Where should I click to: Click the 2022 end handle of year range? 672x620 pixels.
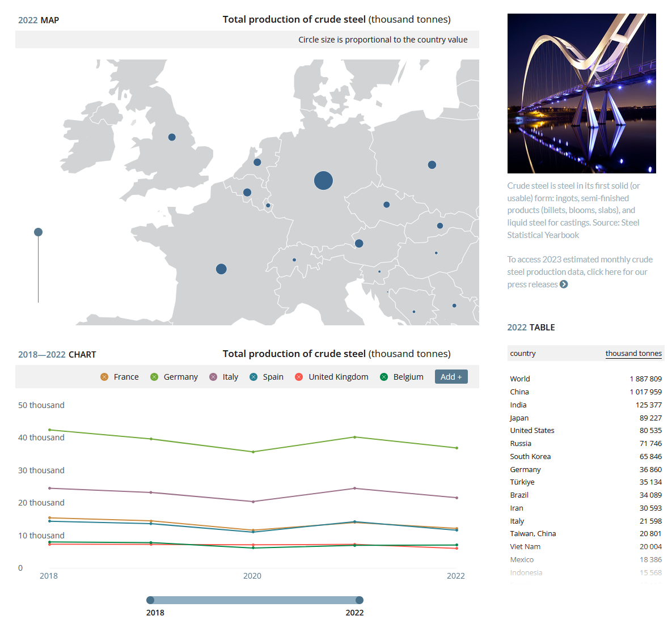pos(360,600)
